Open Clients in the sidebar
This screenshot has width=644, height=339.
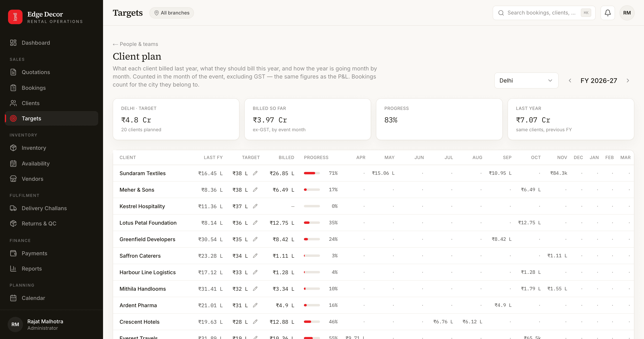(x=51, y=103)
